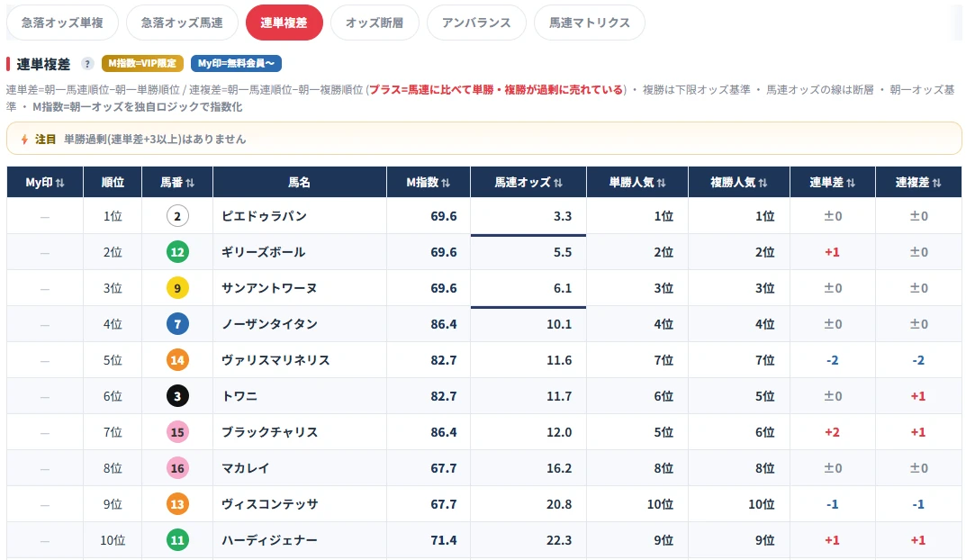Screen dimensions: 966x560
Task: Click horse number 9 yellow badge
Action: pyautogui.click(x=177, y=288)
